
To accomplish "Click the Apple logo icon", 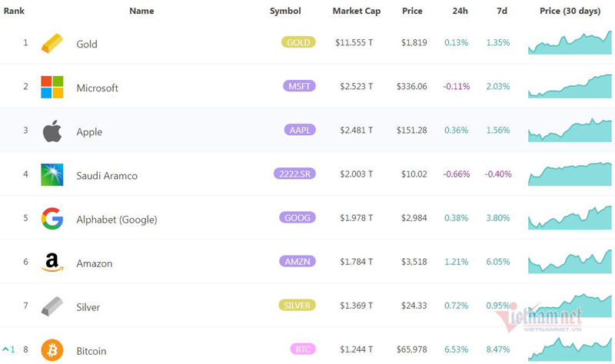I will (x=52, y=131).
